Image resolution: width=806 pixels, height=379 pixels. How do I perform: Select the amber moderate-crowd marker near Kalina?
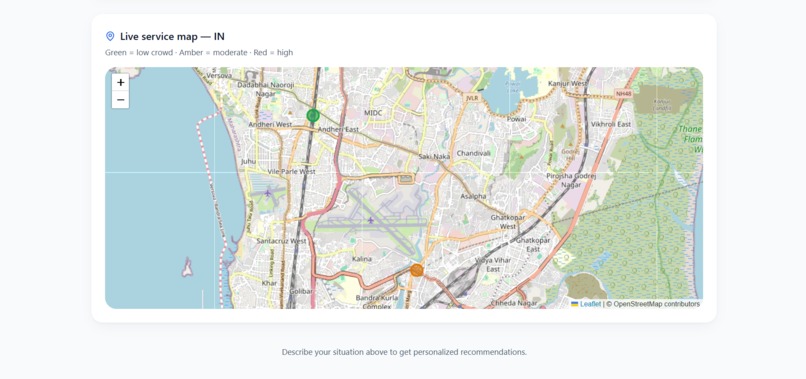[x=417, y=270]
